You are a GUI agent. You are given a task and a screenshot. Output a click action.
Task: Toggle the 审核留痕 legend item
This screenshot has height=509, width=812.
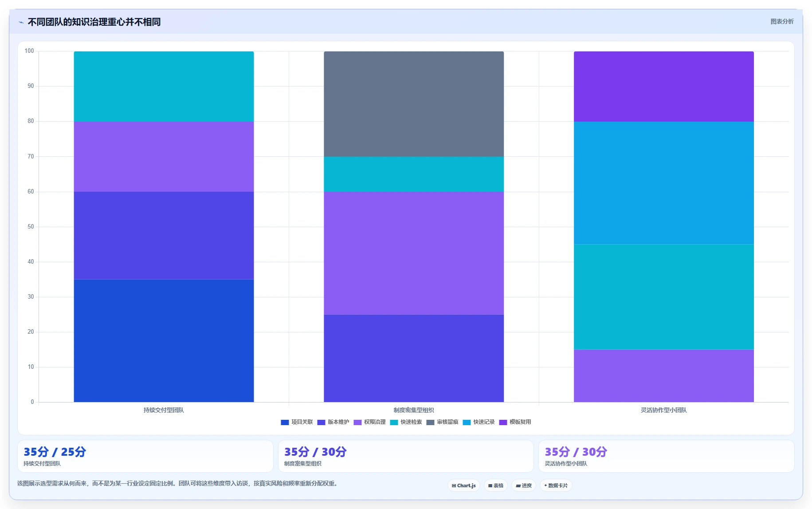click(x=442, y=422)
